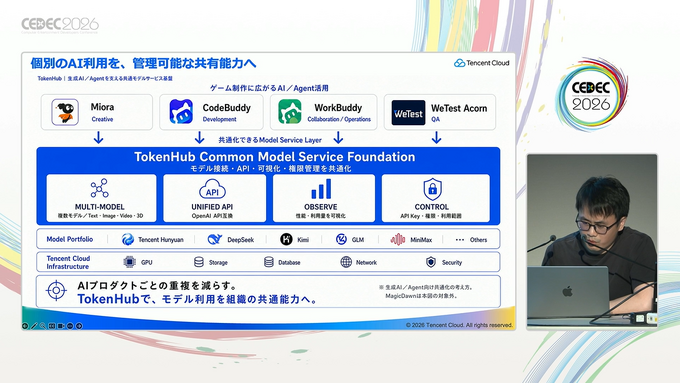
Task: Advance to next slide with forward arrow
Action: 79,326
